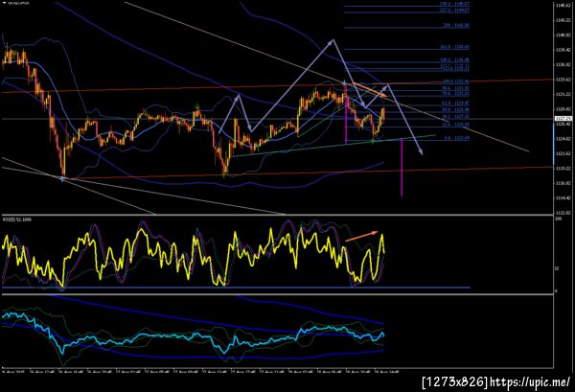Screen dimensions: 575x392
Task: Select the RSI(5) indicator label
Action: click(x=17, y=219)
